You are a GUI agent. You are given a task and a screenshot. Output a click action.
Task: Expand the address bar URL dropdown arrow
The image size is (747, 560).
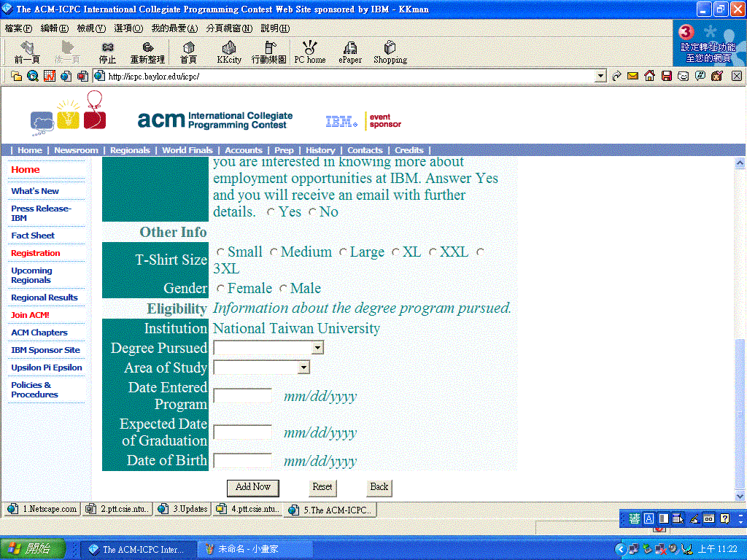coord(600,76)
